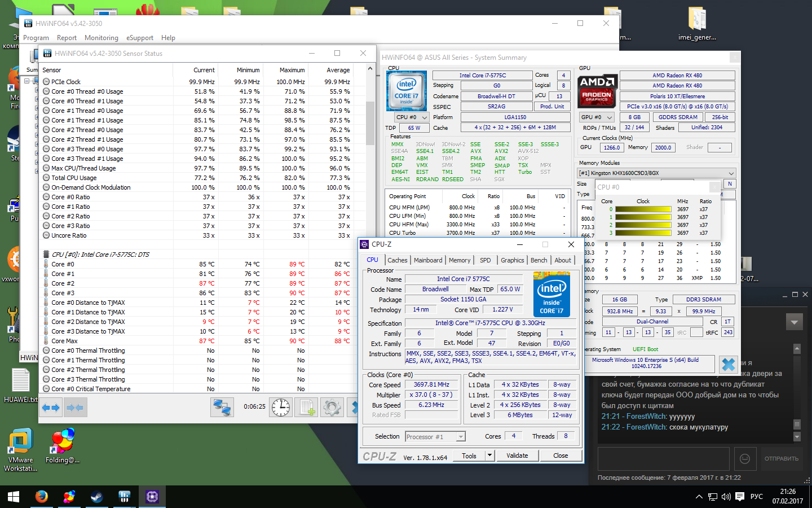
Task: Click the AMD Radeon Graphics logo
Action: click(x=597, y=90)
